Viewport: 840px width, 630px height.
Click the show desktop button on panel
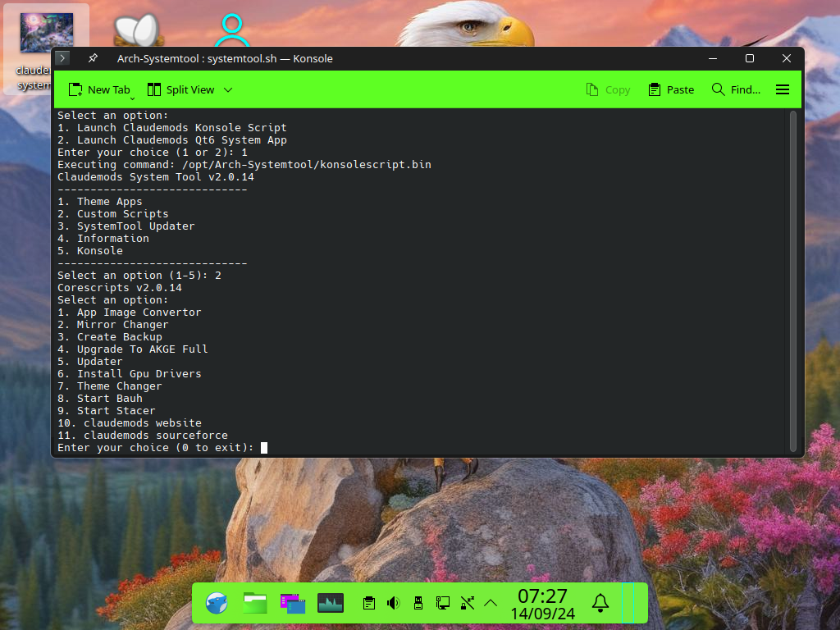pyautogui.click(x=628, y=603)
